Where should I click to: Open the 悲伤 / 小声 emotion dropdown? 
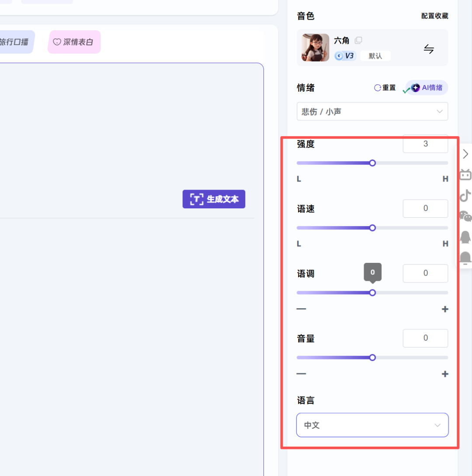point(372,111)
